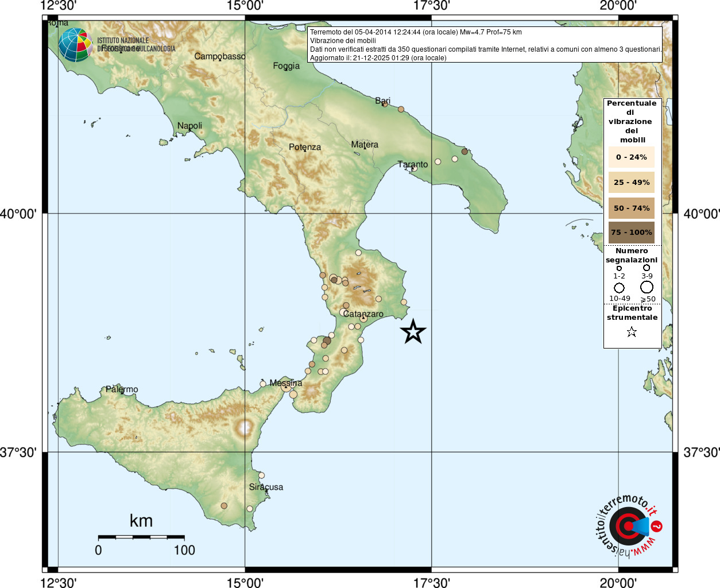Select the 3-9 reports circle in legend

[x=647, y=268]
